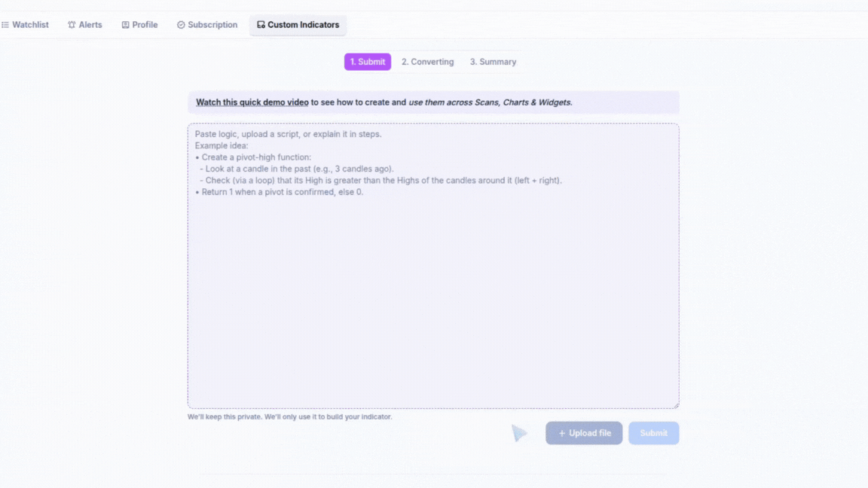Jump to step 2. Converting

tap(427, 62)
